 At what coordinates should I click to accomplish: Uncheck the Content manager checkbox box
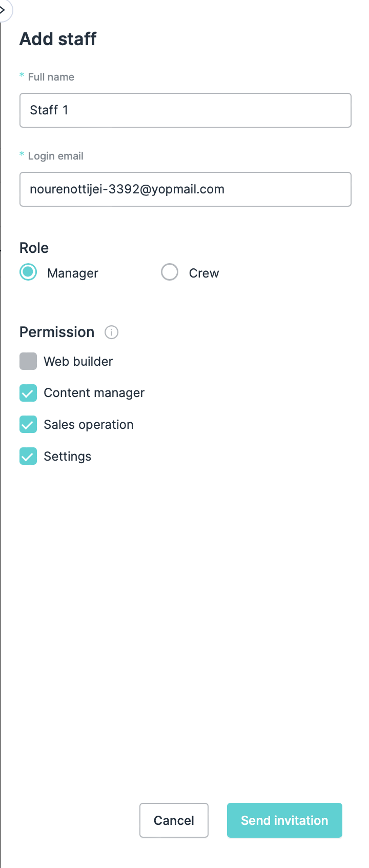28,393
